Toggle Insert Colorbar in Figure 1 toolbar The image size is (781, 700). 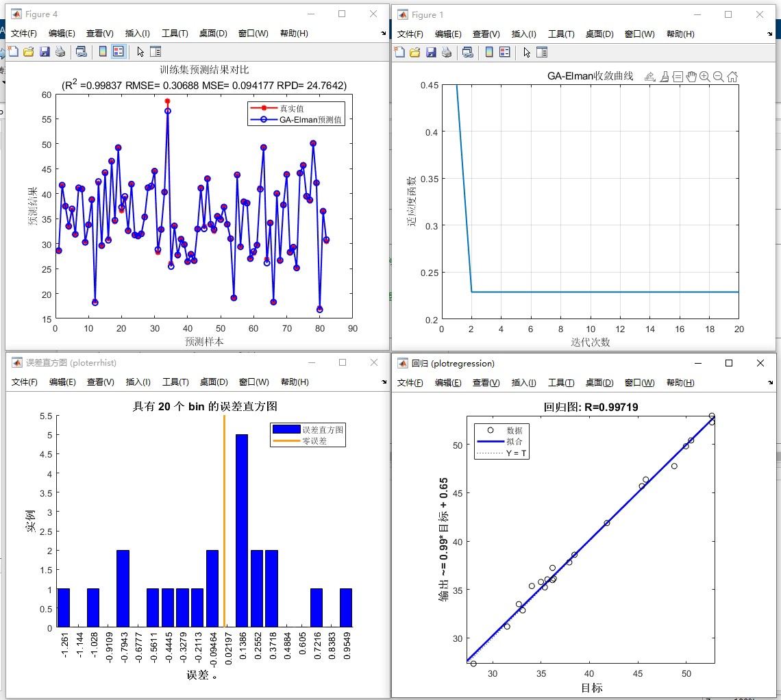tap(489, 52)
